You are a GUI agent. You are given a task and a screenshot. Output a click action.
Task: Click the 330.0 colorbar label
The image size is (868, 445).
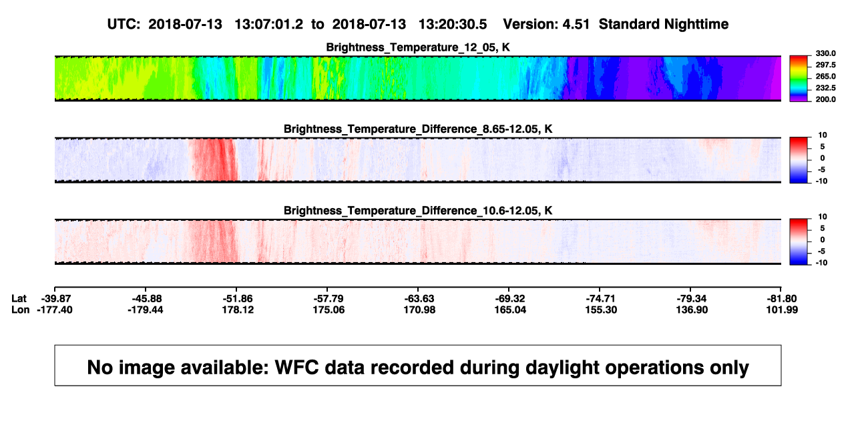click(x=825, y=53)
